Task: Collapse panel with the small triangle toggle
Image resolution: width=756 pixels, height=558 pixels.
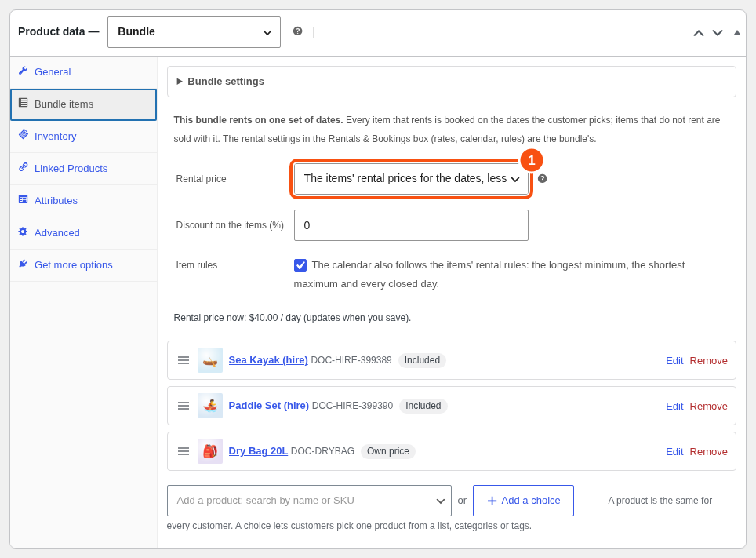Action: pos(736,33)
